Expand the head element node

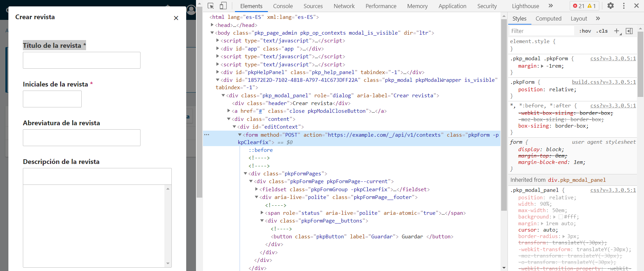point(212,25)
